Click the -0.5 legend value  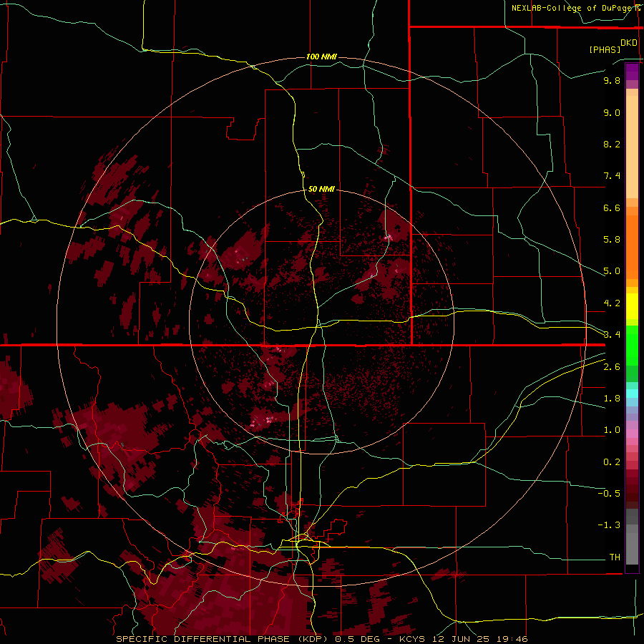click(609, 494)
